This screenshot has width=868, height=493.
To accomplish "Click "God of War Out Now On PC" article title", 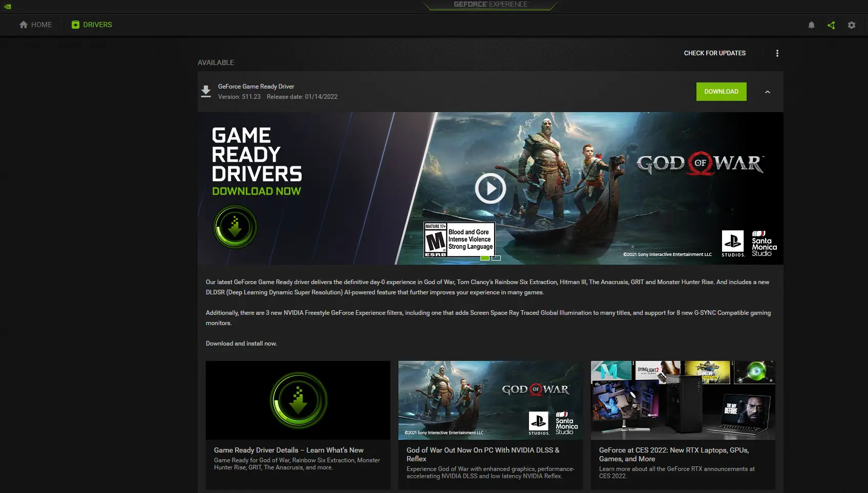I will click(483, 454).
